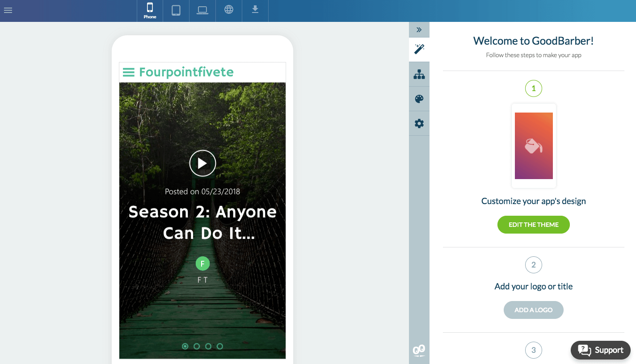Image resolution: width=636 pixels, height=364 pixels.
Task: Click the Season 2: Anyone Can Do It headline
Action: point(202,222)
